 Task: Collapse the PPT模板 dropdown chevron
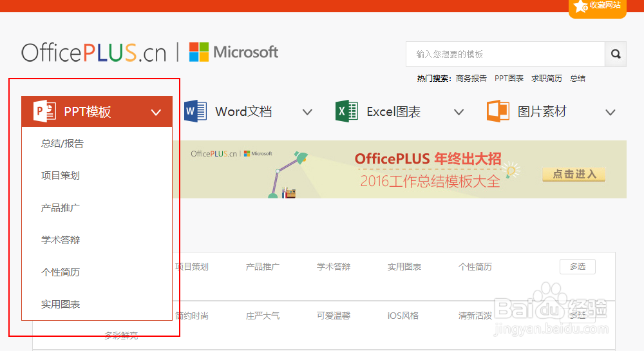pos(156,112)
